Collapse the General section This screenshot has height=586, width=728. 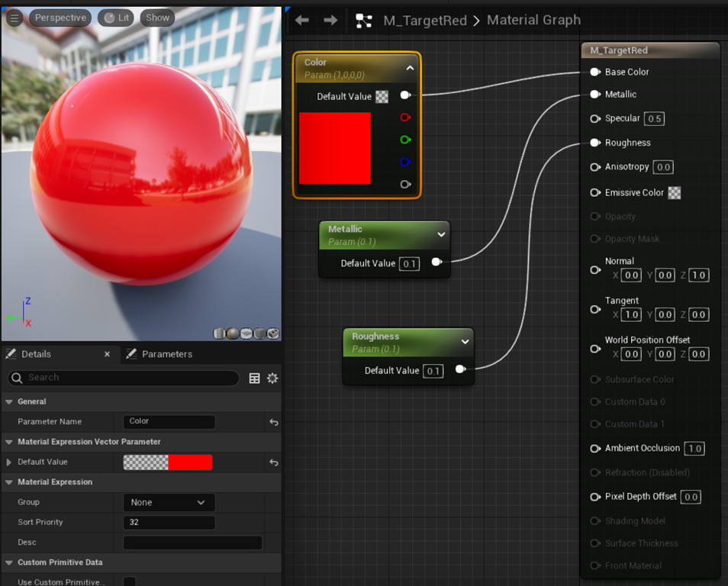click(9, 401)
